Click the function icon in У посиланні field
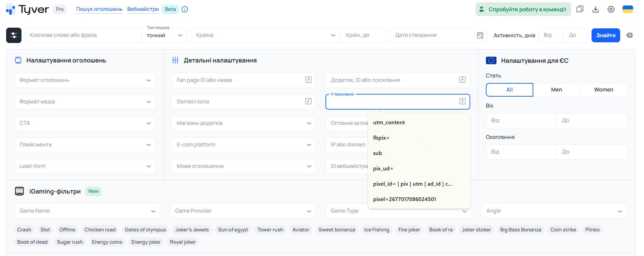 click(462, 101)
